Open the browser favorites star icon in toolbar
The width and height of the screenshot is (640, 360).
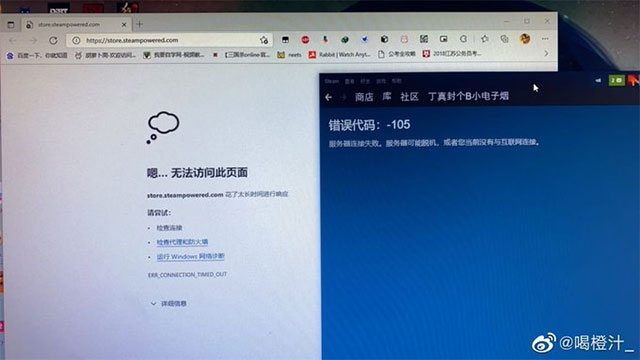(x=484, y=39)
